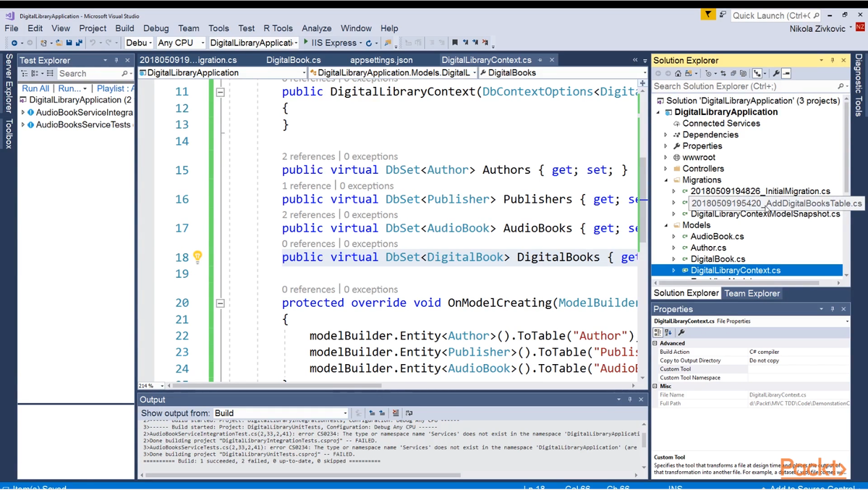The height and width of the screenshot is (490, 868).
Task: Click Sync with Active Document icon
Action: (723, 73)
